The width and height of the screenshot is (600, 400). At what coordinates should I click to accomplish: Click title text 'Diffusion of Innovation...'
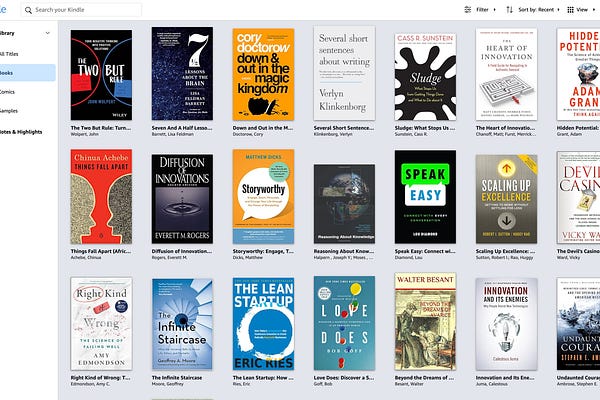pyautogui.click(x=182, y=251)
